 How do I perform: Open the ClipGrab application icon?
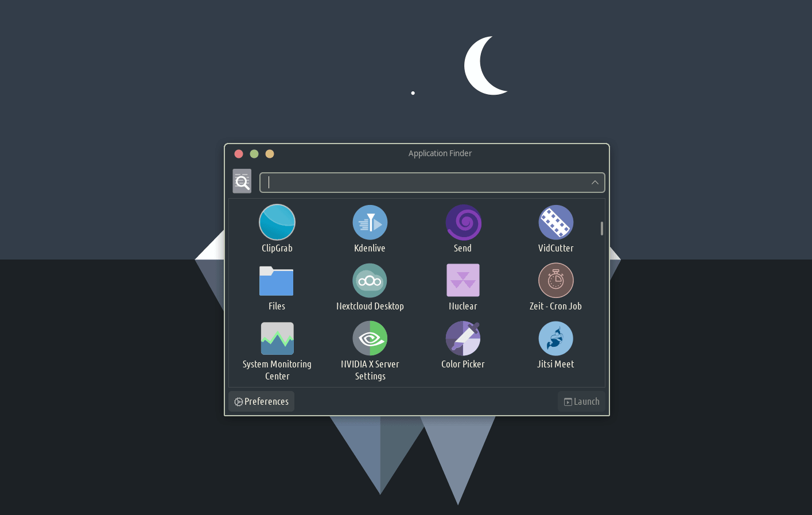[277, 222]
